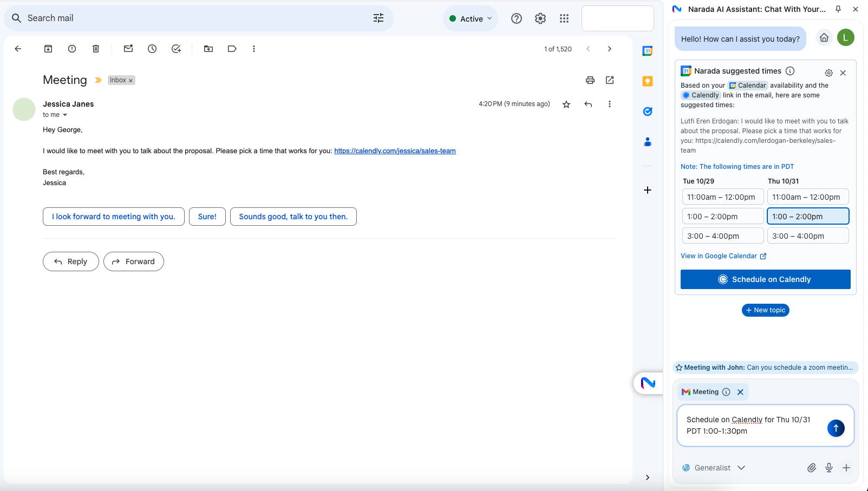This screenshot has height=491, width=868.
Task: Show info about Narada suggested times
Action: [x=790, y=71]
